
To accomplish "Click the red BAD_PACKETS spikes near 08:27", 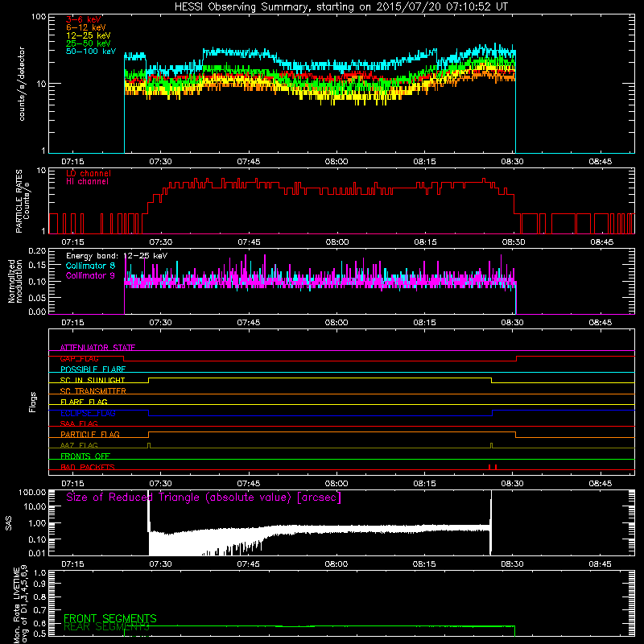I will [x=493, y=467].
